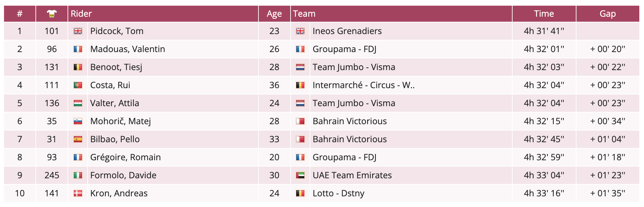Click the UAE flag beside UAE Team Emirates
The height and width of the screenshot is (207, 644).
[x=300, y=175]
